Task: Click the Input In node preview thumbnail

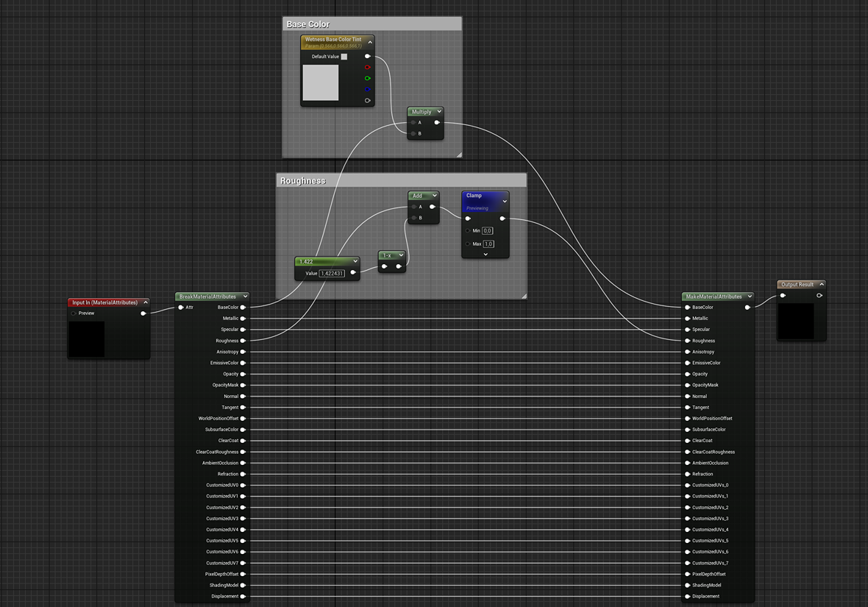Action: click(86, 339)
